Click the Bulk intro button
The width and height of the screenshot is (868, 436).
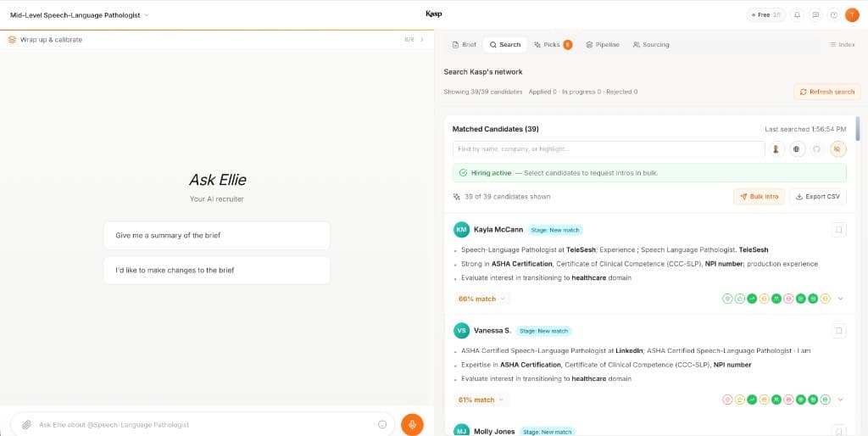coord(759,197)
